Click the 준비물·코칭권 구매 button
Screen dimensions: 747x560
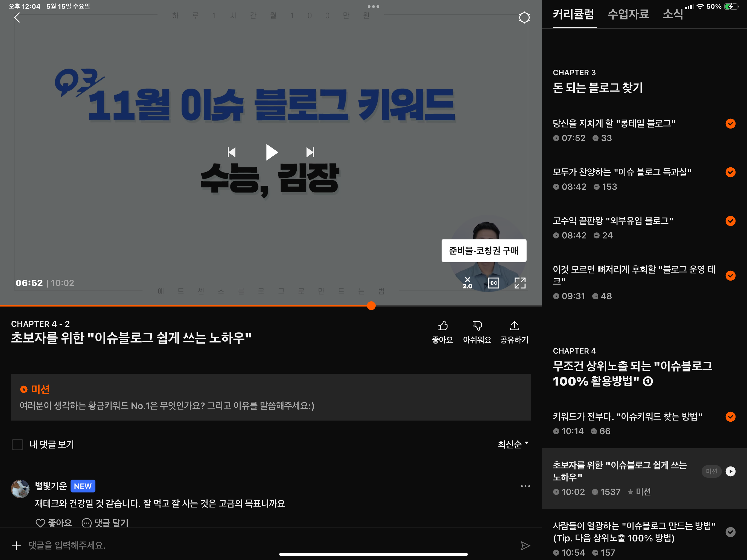tap(484, 251)
